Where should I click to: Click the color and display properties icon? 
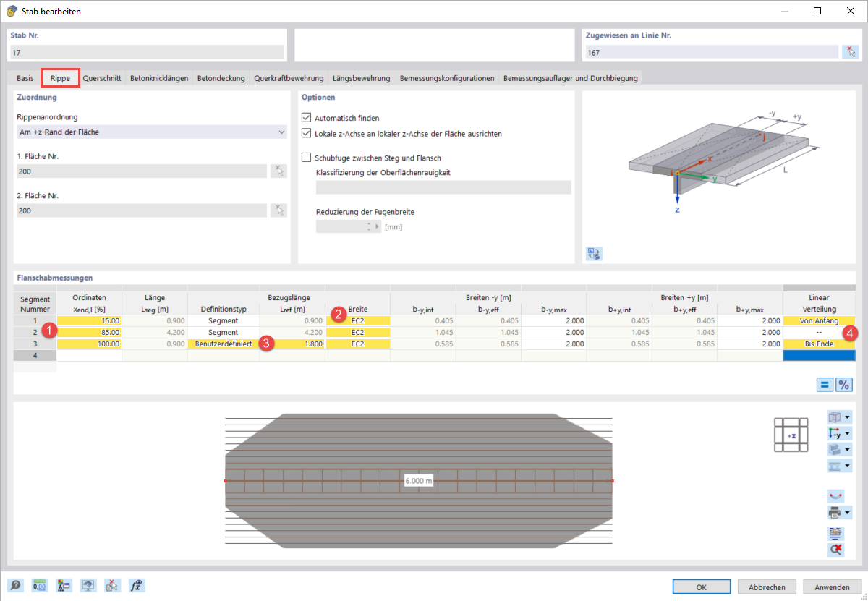tap(64, 586)
